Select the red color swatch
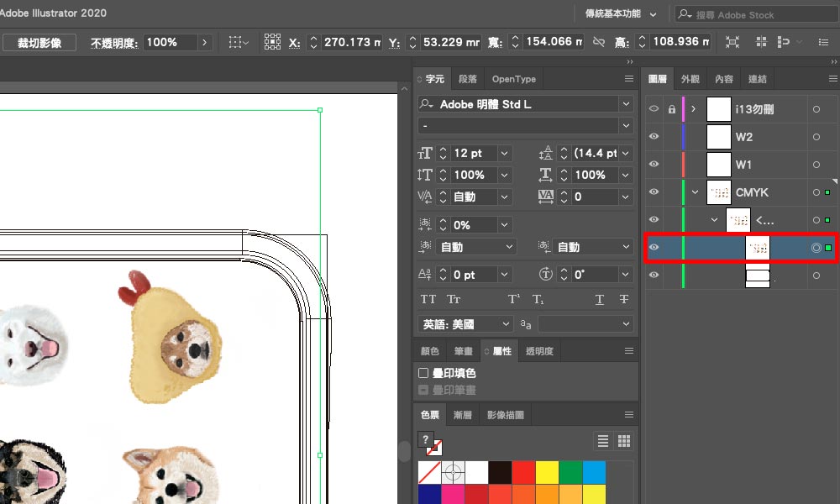The width and height of the screenshot is (840, 504). (523, 472)
